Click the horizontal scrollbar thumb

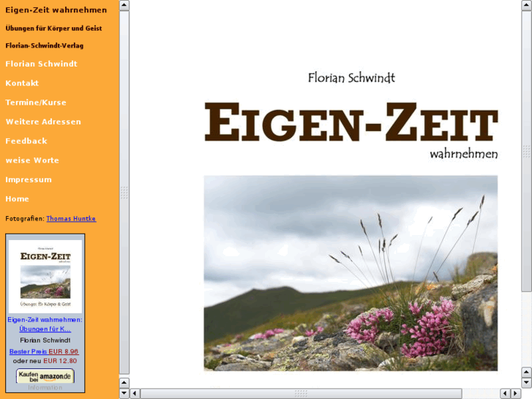pos(301,393)
